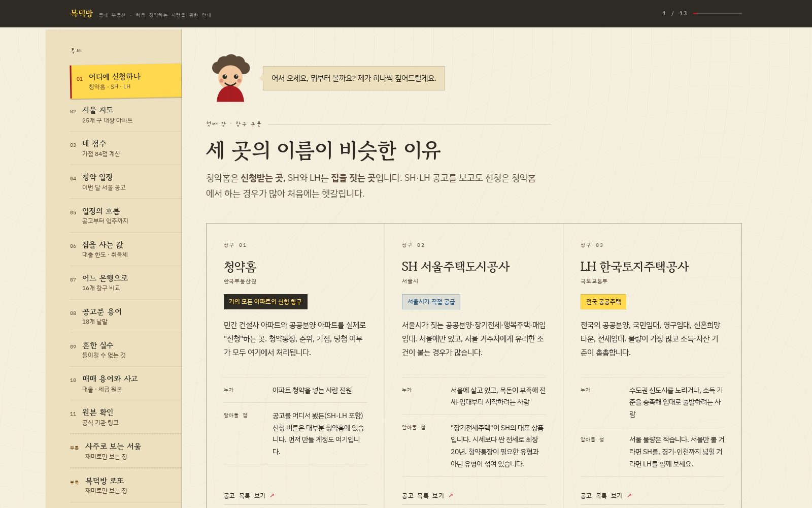Click the mascot speech bubble 어서 오세요
The width and height of the screenshot is (812, 508).
[x=354, y=78]
